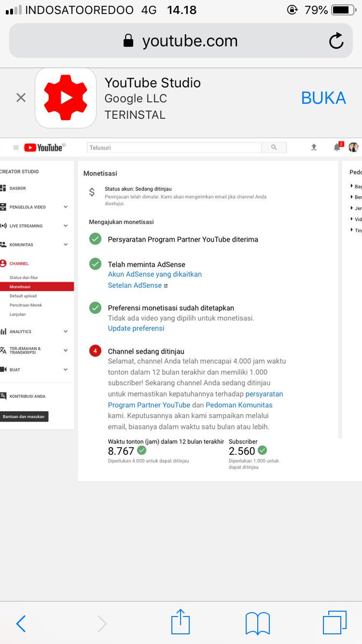Click the upload video icon
The image size is (362, 644).
tap(314, 147)
